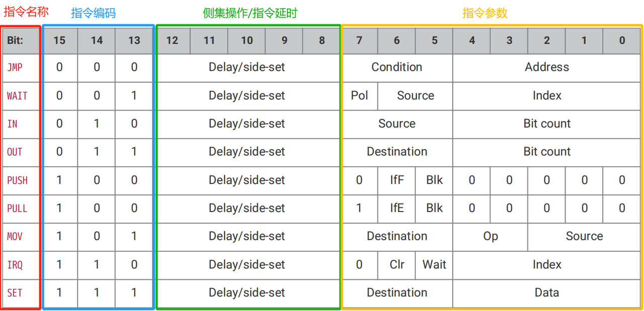Select the Bit 0 column header

622,40
